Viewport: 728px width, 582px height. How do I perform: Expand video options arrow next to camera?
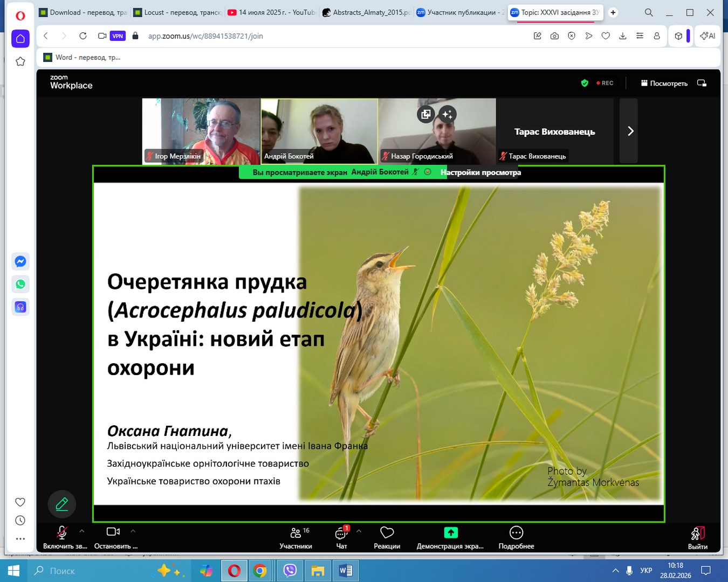pos(133,531)
